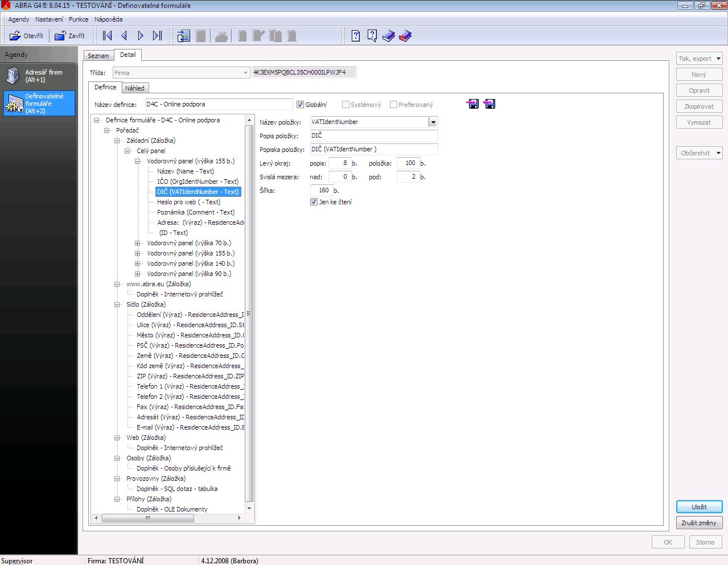Expand Vodorovný panel (výška 70 b.) node
The height and width of the screenshot is (565, 728).
(137, 244)
